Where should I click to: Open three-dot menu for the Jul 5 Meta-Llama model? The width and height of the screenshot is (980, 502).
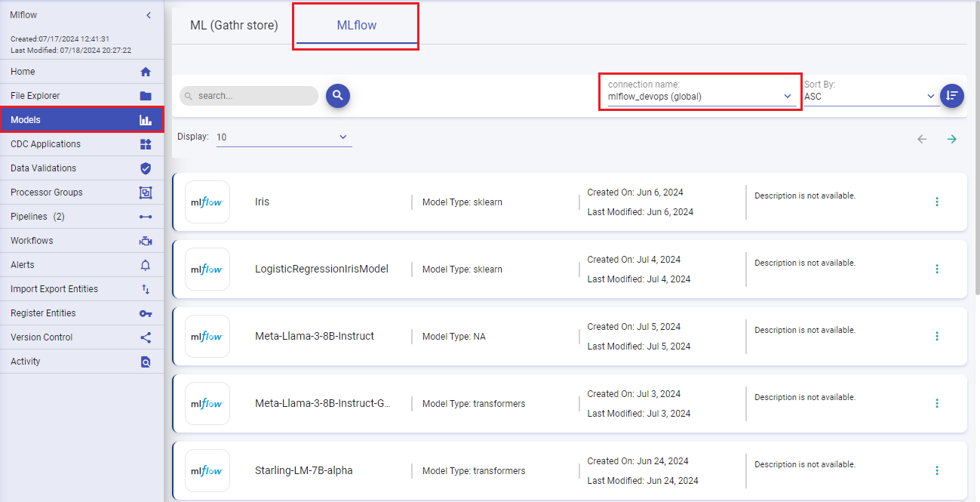tap(937, 336)
